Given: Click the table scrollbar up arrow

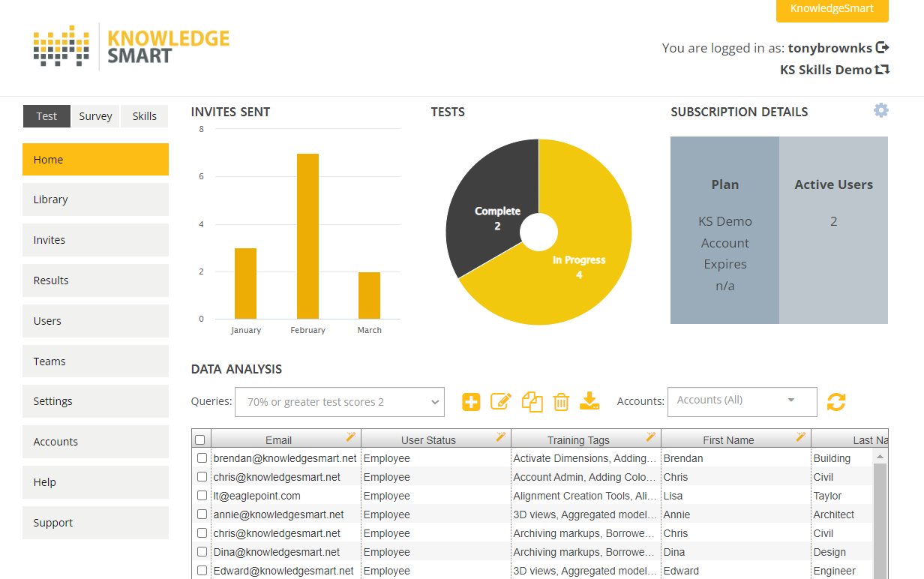Looking at the screenshot, I should pos(880,457).
